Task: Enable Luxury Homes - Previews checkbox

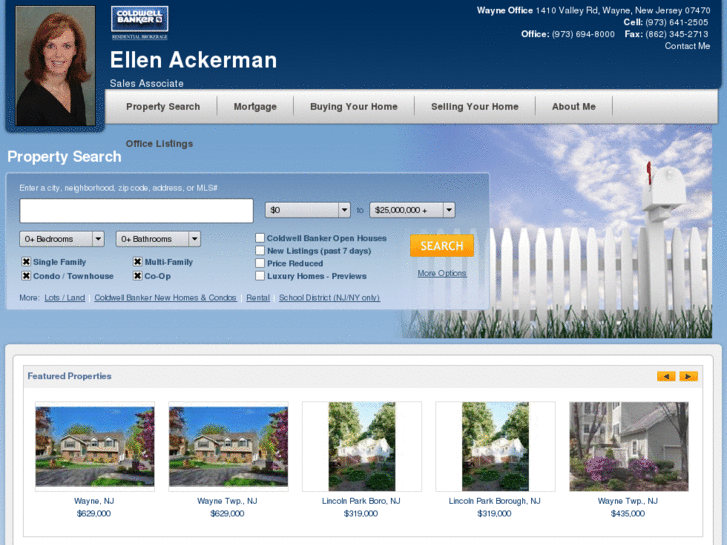Action: coord(260,276)
